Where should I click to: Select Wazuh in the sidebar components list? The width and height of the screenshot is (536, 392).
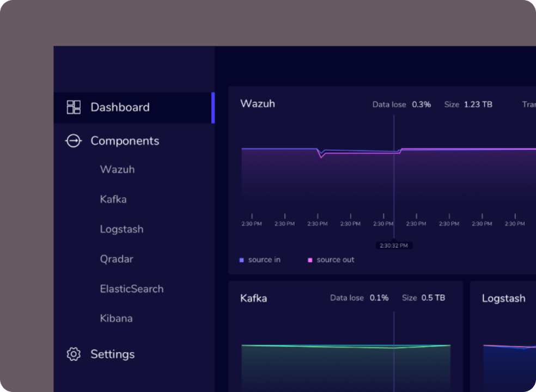117,169
